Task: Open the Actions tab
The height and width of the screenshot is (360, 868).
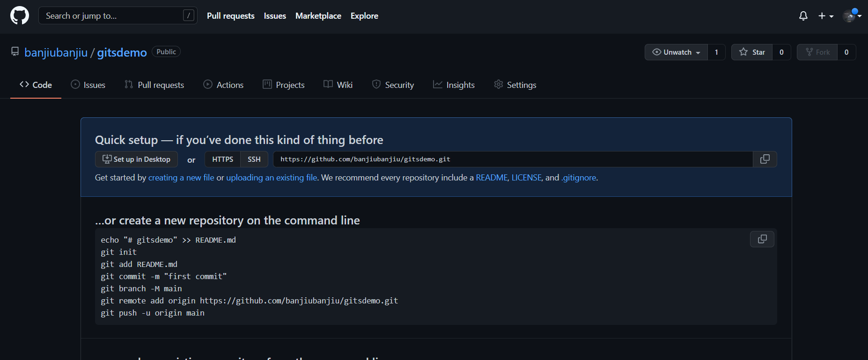Action: (x=223, y=85)
